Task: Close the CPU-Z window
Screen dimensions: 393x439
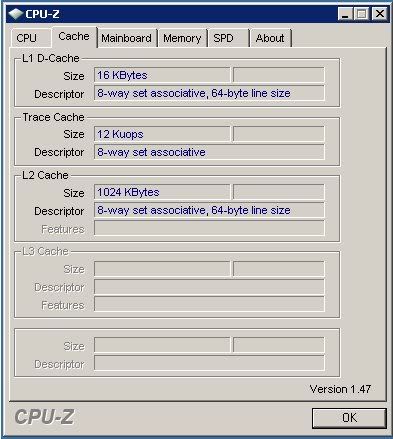Action: (x=380, y=14)
